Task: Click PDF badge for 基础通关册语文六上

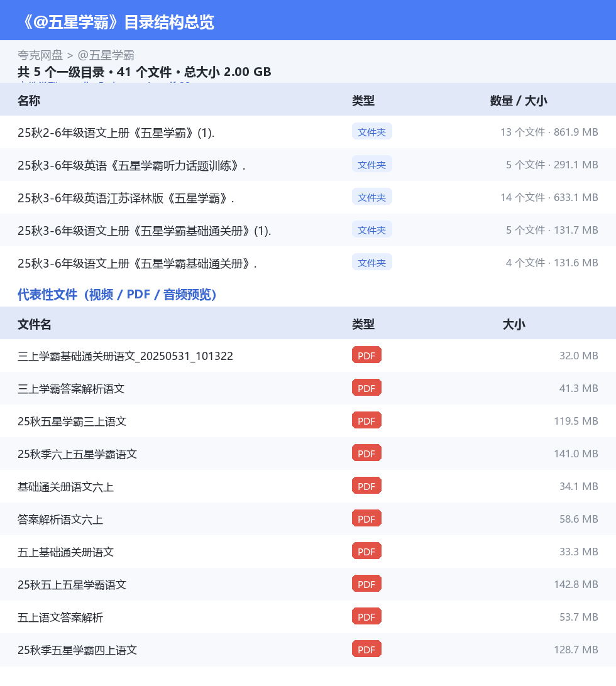Action: click(366, 486)
